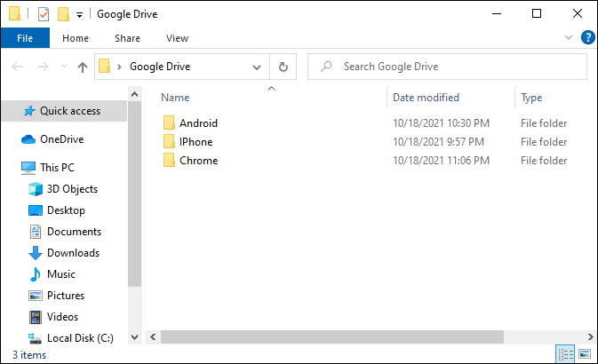Switch to Details view in status bar
This screenshot has width=598, height=364.
(x=566, y=355)
